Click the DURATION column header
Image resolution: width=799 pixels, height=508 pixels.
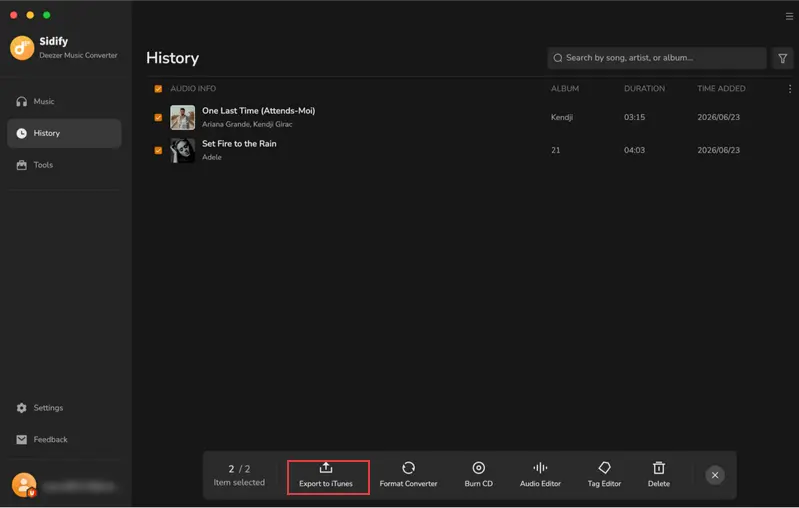pyautogui.click(x=644, y=89)
